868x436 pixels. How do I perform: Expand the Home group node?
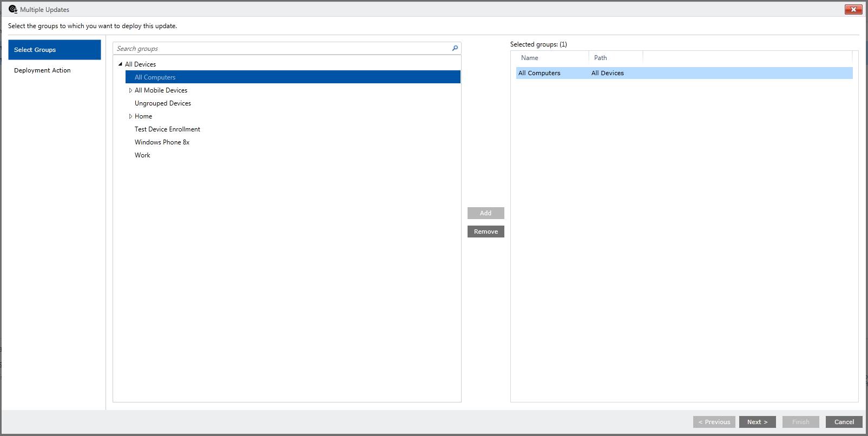(130, 116)
